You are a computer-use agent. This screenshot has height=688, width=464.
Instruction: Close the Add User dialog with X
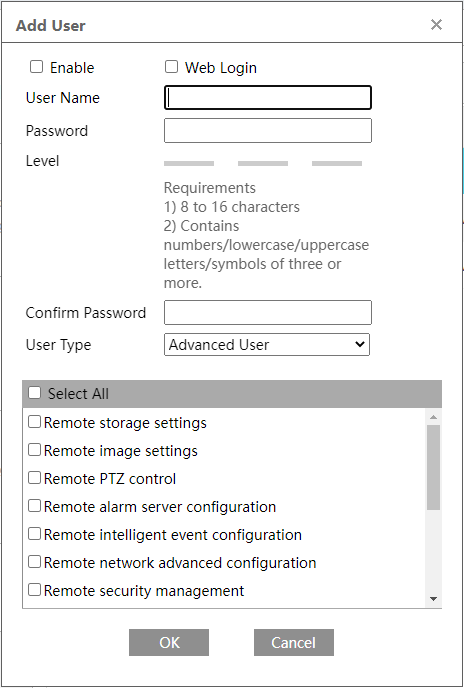(x=436, y=25)
